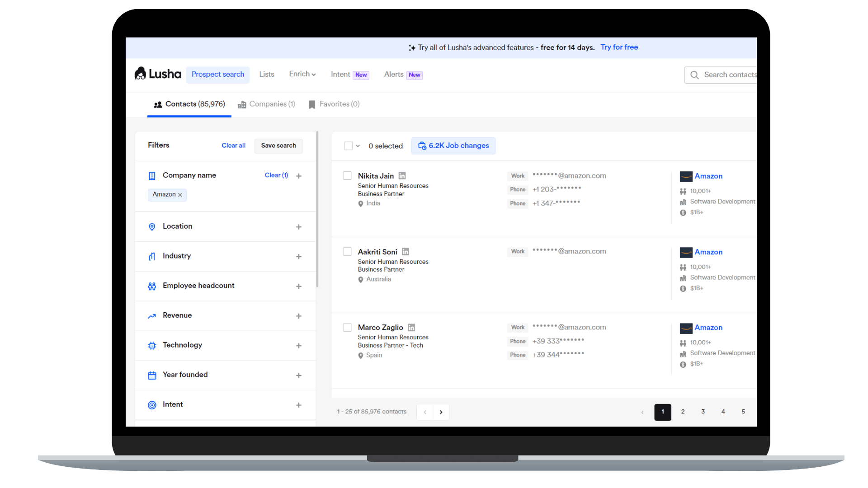
Task: Click the Amazon logo in Aakriti Soni's row
Action: 686,252
